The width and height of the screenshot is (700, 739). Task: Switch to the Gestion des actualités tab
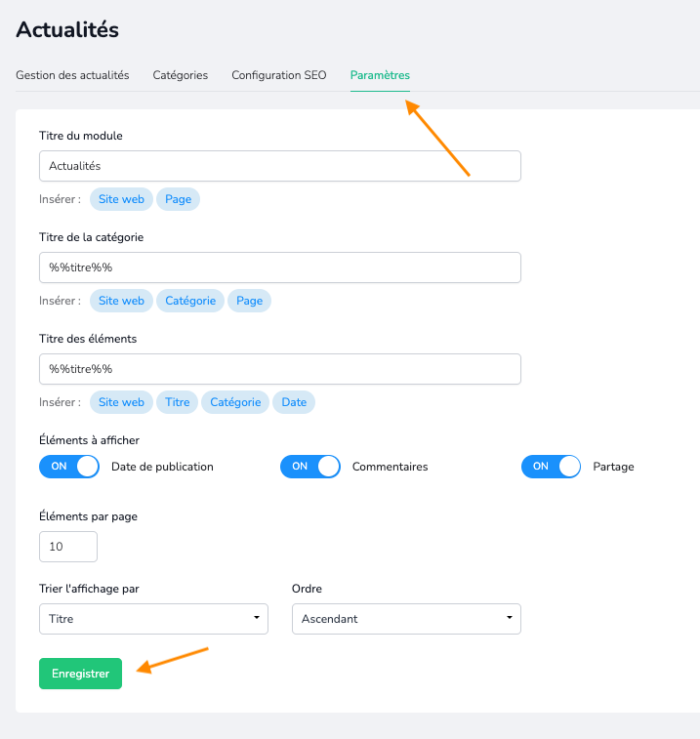point(72,75)
